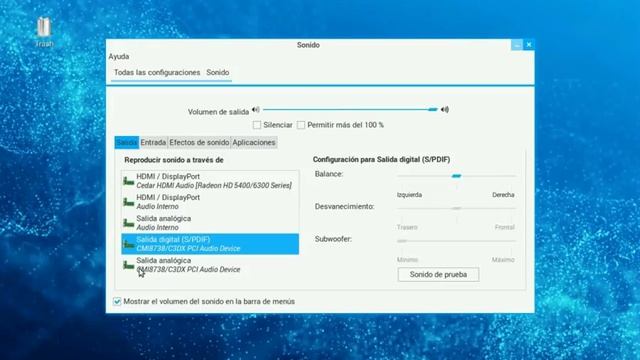Click the low volume speaker icon

256,109
